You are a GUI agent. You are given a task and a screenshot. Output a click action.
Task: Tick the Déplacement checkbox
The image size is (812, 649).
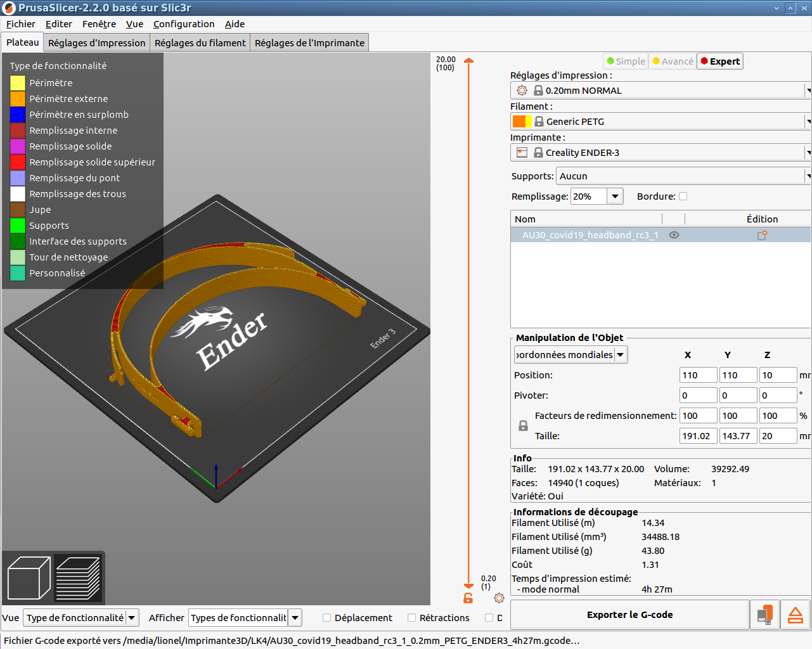(x=327, y=618)
